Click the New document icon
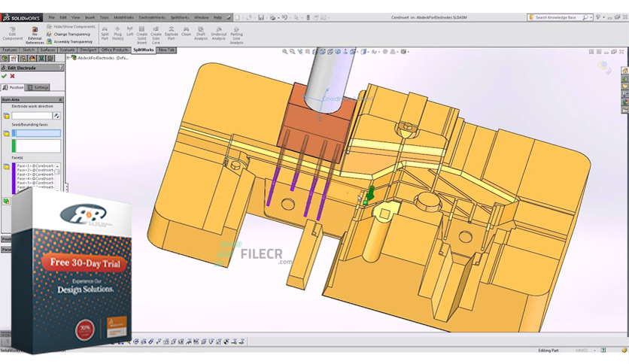629x364 pixels. coord(238,17)
